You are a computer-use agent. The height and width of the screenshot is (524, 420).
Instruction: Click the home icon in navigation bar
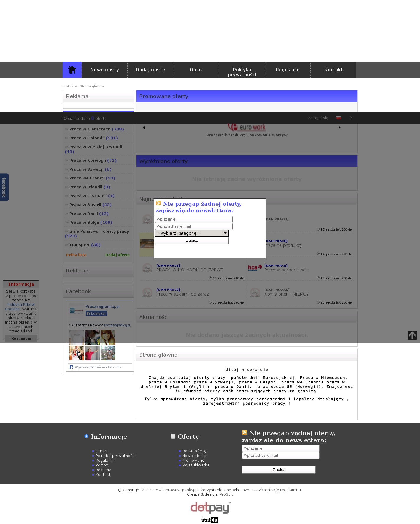(x=72, y=70)
